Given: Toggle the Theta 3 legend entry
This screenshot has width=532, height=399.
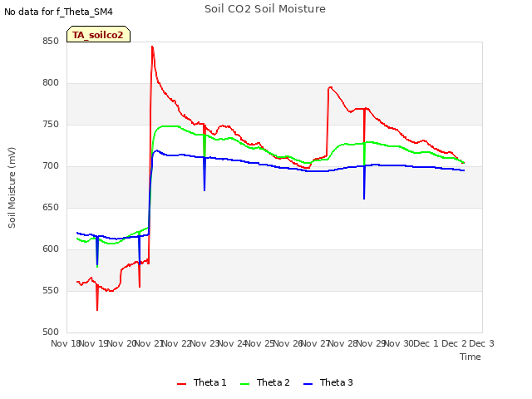Looking at the screenshot, I should coord(328,382).
